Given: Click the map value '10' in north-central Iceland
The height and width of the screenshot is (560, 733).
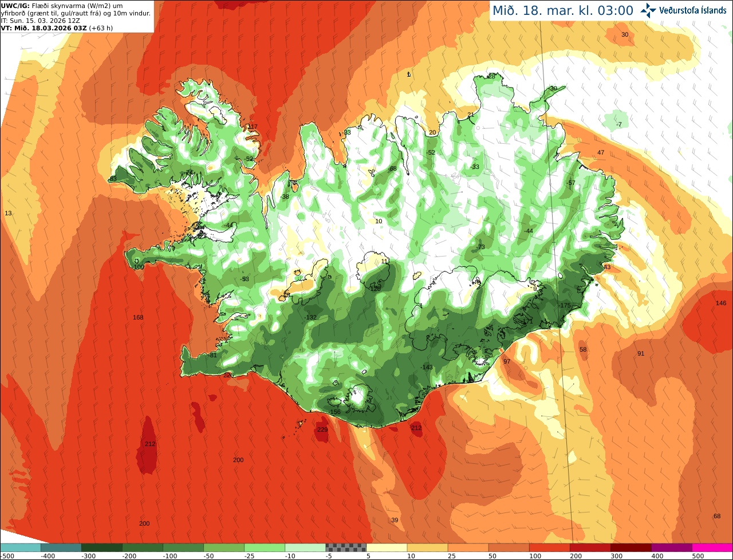Looking at the screenshot, I should point(379,221).
